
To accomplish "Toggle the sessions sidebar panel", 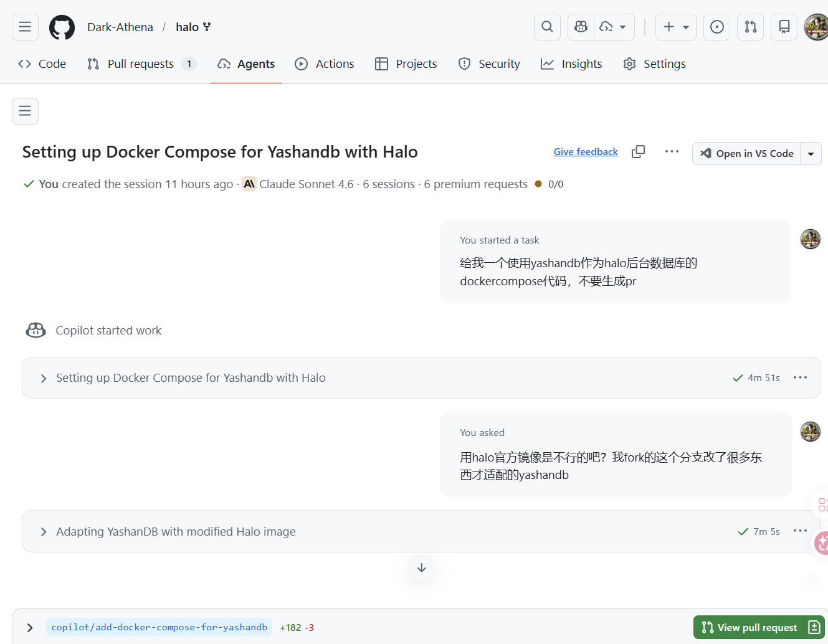I will pos(25,111).
